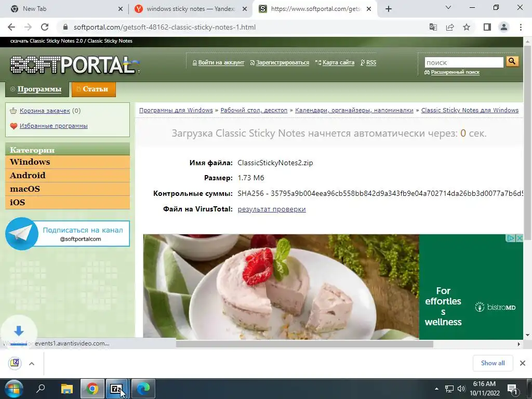Image resolution: width=532 pixels, height=399 pixels.
Task: Show hidden system tray icons
Action: pos(436,389)
